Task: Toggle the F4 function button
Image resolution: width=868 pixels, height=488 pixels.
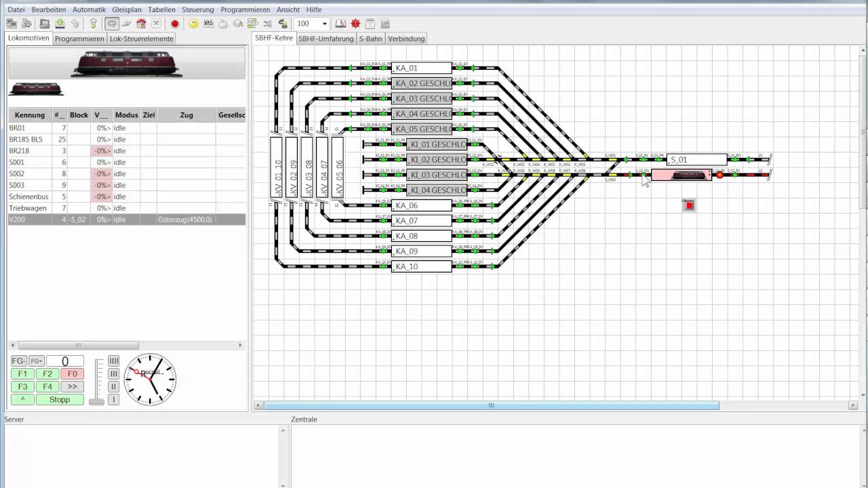Action: tap(47, 386)
